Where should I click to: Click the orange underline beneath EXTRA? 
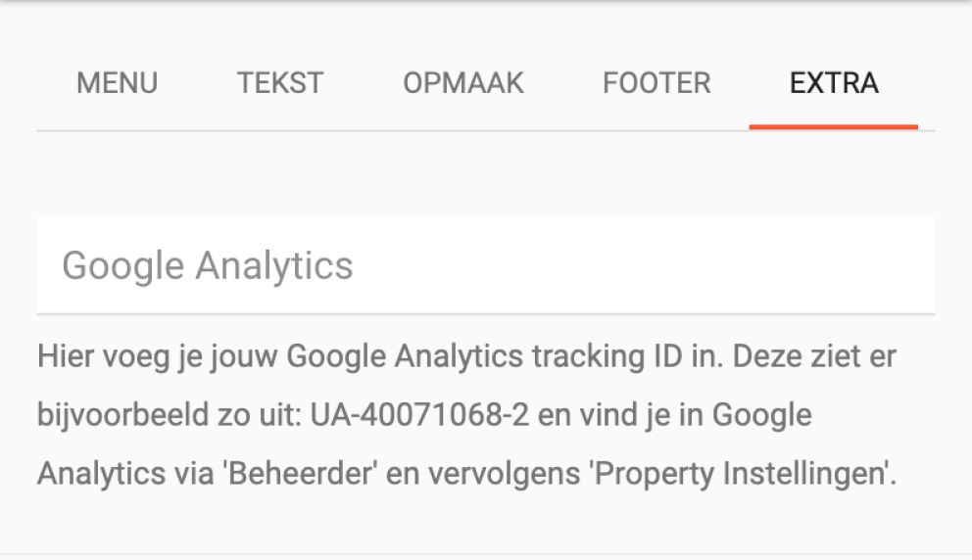(x=834, y=127)
